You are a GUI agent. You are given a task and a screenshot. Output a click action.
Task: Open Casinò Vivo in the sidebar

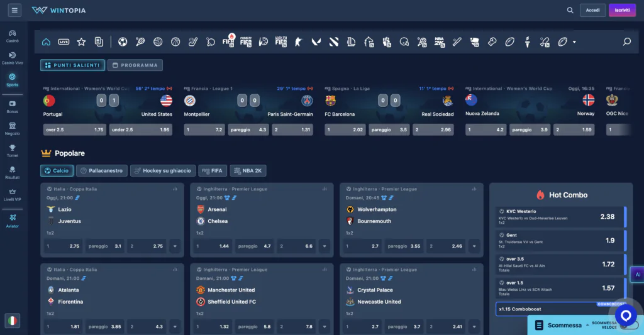[x=13, y=58]
